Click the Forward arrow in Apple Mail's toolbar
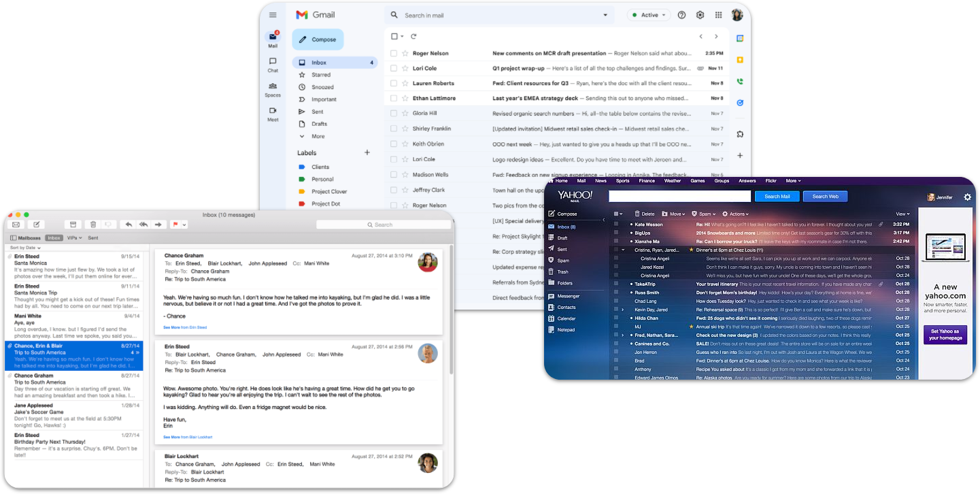 (158, 225)
